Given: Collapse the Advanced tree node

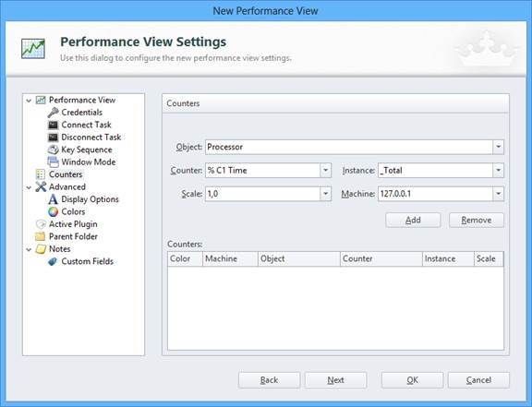Looking at the screenshot, I should 29,187.
